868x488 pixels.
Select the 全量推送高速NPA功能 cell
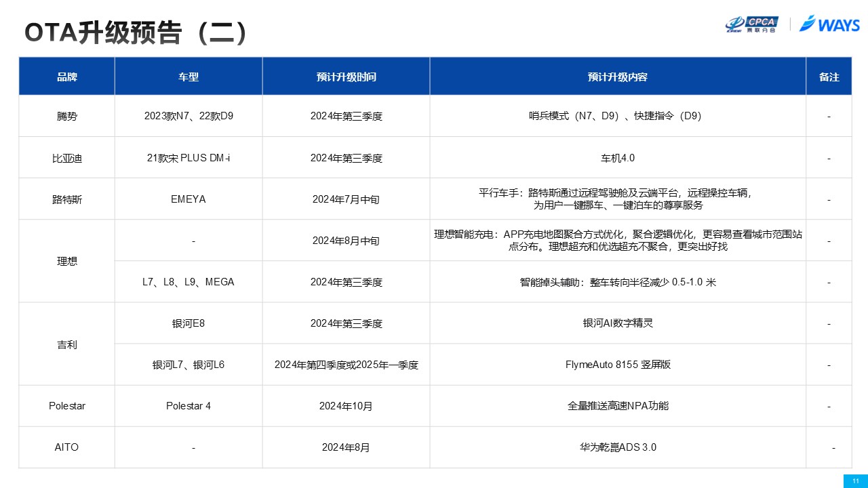618,406
